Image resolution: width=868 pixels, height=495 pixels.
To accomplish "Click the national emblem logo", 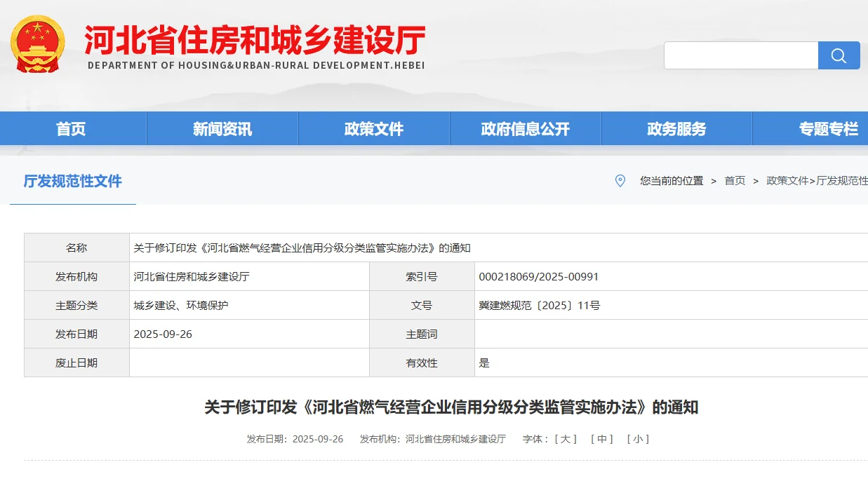I will (x=38, y=44).
